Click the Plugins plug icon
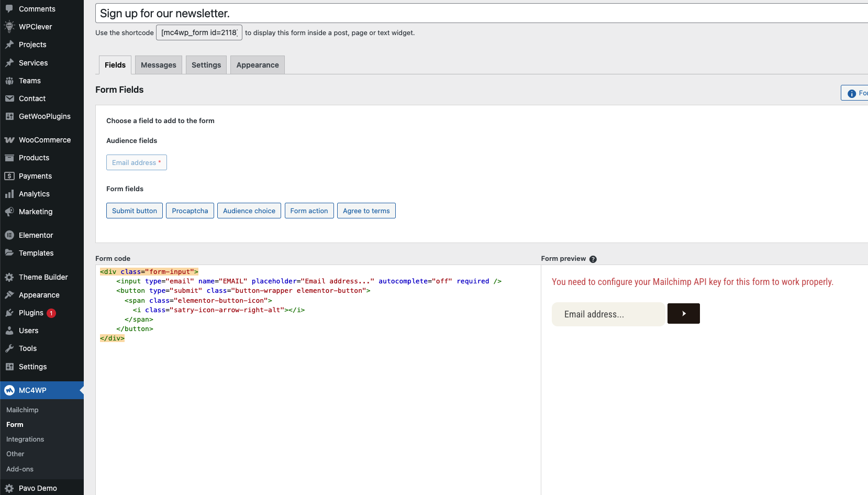Screen dimensions: 868x495 point(9,313)
